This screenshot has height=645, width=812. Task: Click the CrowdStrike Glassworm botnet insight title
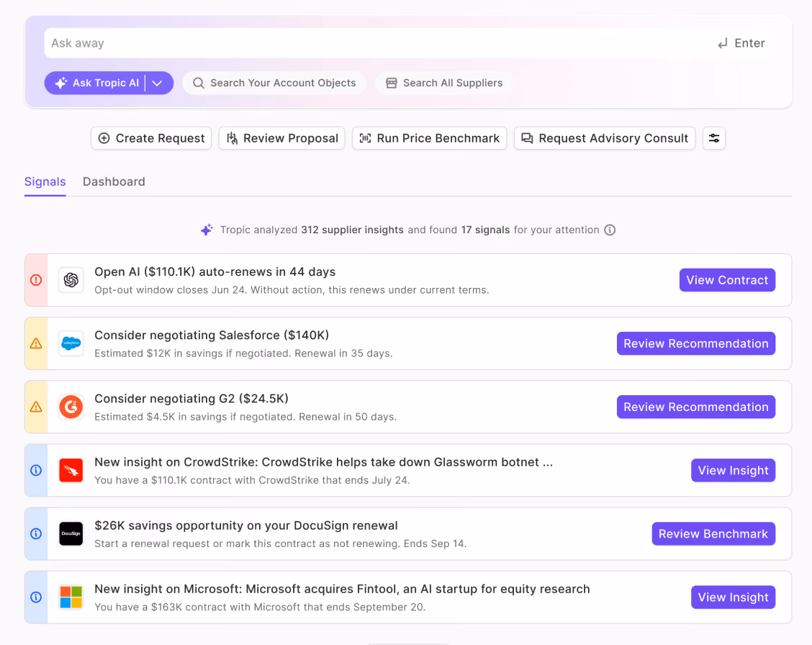[x=324, y=461]
